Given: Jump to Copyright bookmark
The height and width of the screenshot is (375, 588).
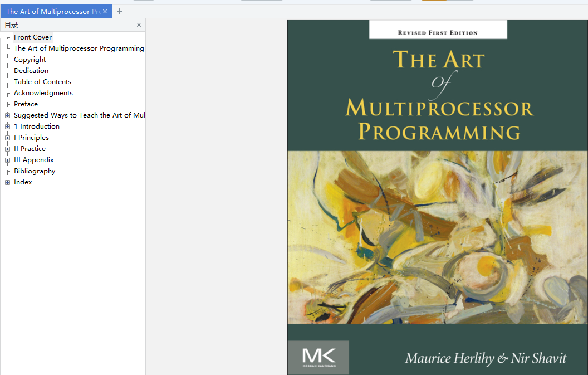Looking at the screenshot, I should click(30, 59).
